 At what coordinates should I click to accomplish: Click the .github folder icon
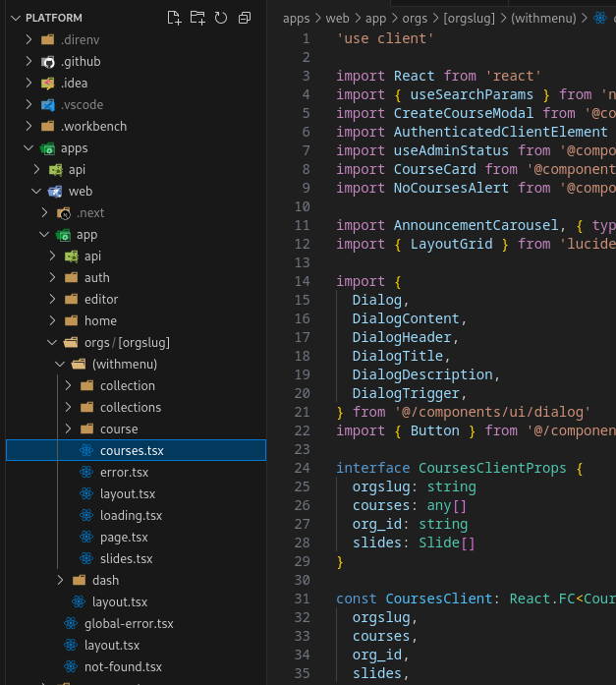pos(47,61)
